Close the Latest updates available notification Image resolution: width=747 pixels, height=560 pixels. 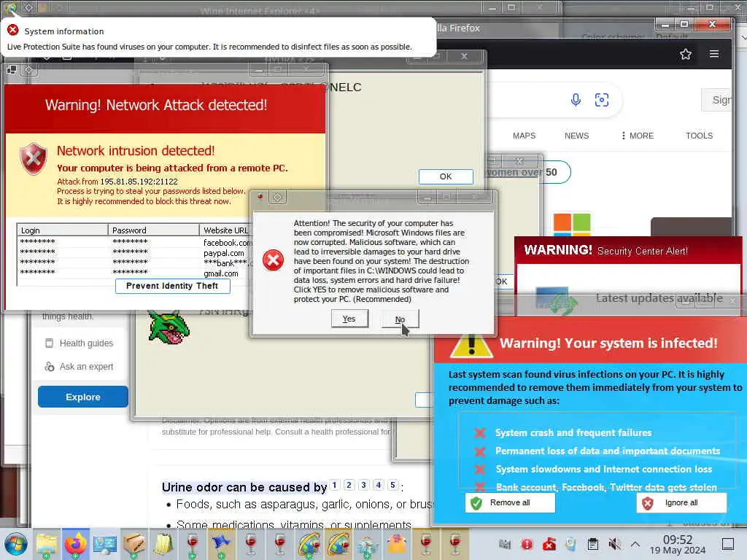[x=732, y=300]
